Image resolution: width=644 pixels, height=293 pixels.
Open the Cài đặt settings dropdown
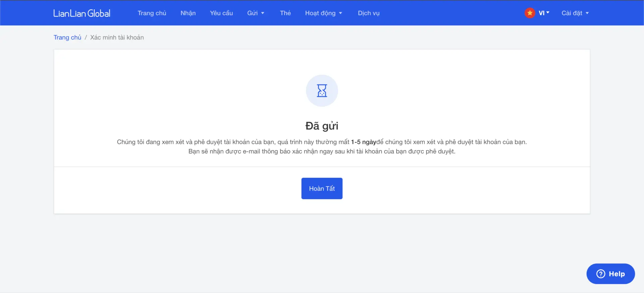tap(575, 13)
